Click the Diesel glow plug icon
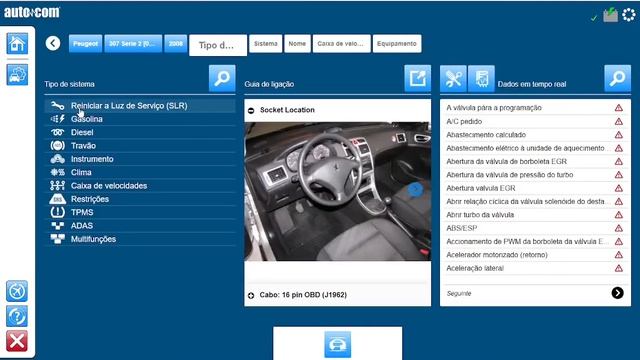This screenshot has width=640, height=360. click(x=58, y=132)
